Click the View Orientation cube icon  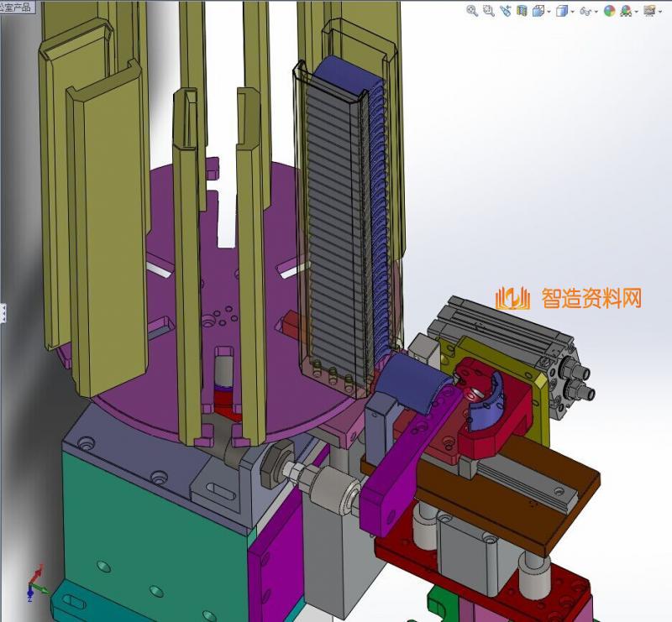[x=538, y=11]
